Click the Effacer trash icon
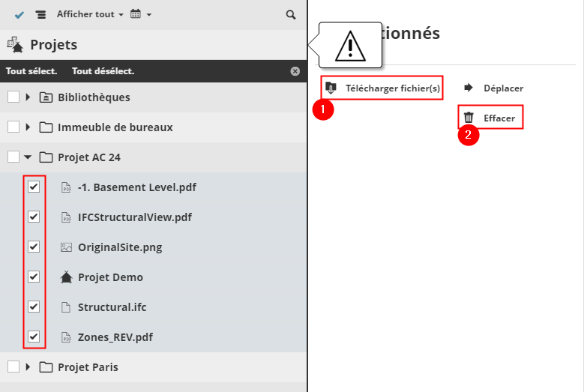This screenshot has height=392, width=584. 469,118
